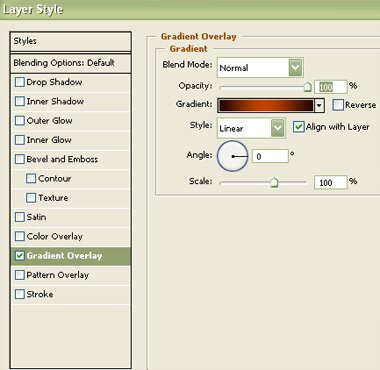Tick the Stroke effect checkbox

(x=20, y=295)
